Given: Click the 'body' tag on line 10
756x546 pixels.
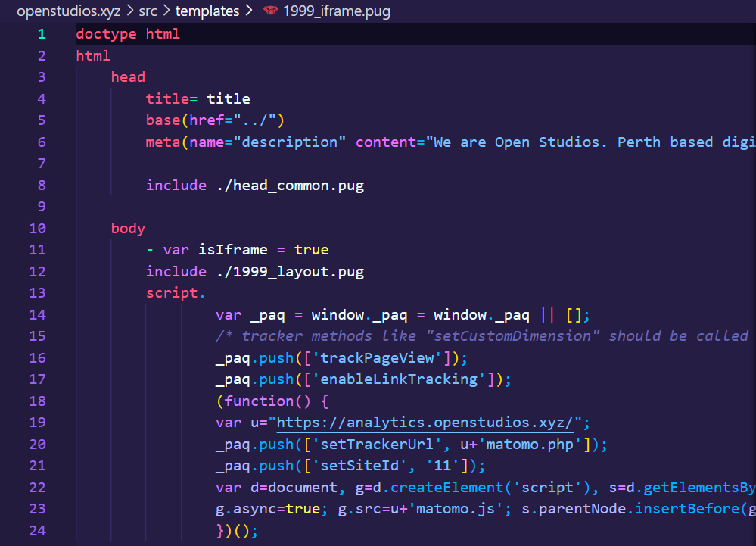Looking at the screenshot, I should tap(128, 229).
